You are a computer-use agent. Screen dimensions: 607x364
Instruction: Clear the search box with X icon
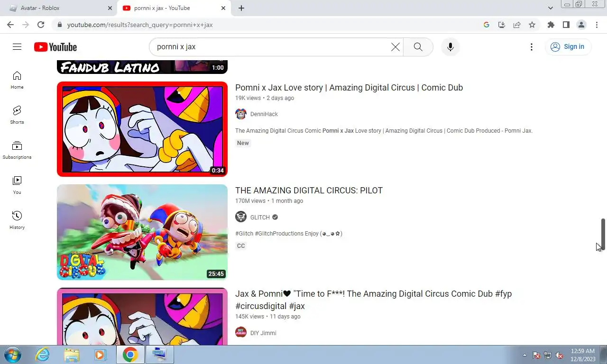tap(395, 46)
